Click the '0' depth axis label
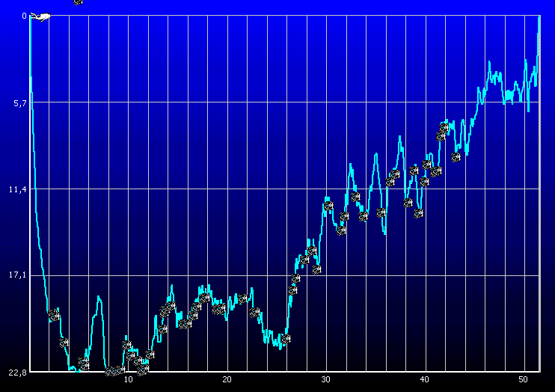Screen dimensions: 555x392 click(24, 16)
